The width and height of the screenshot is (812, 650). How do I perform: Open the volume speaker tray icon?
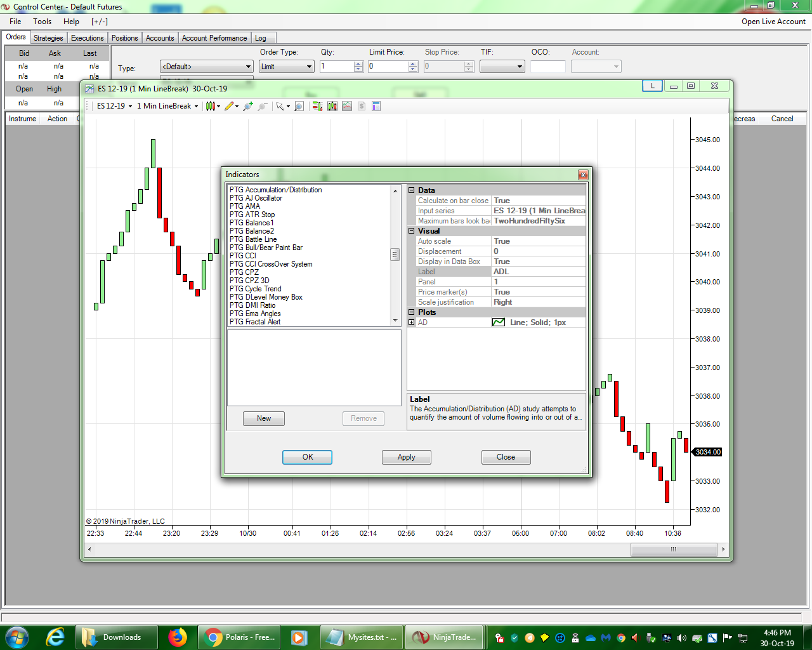pyautogui.click(x=682, y=638)
